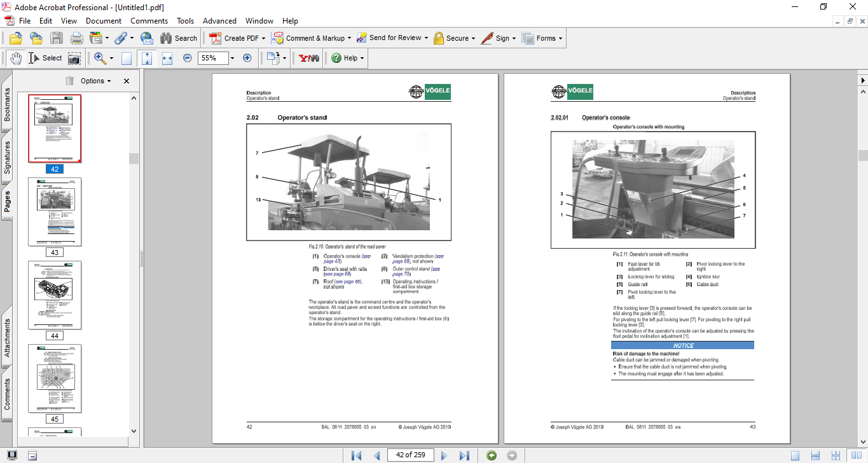Select the page 44 thumbnail
Viewport: 868px width, 463px height.
(55, 295)
